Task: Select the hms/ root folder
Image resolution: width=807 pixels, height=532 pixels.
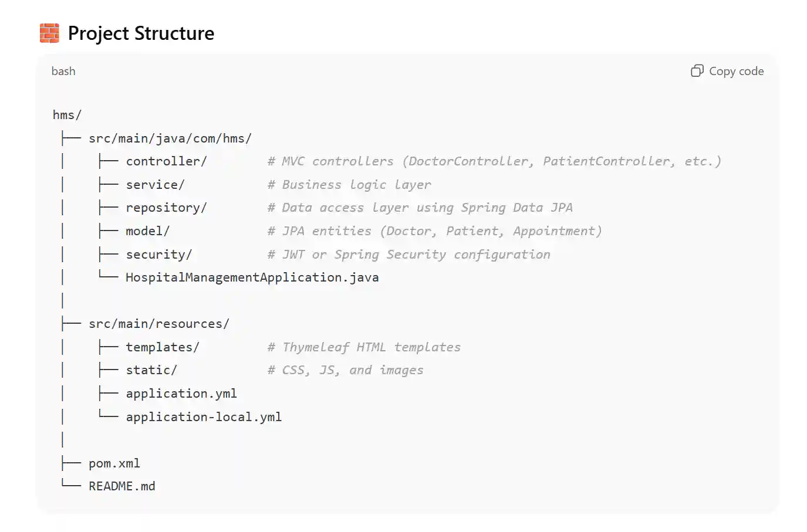Action: pyautogui.click(x=67, y=115)
